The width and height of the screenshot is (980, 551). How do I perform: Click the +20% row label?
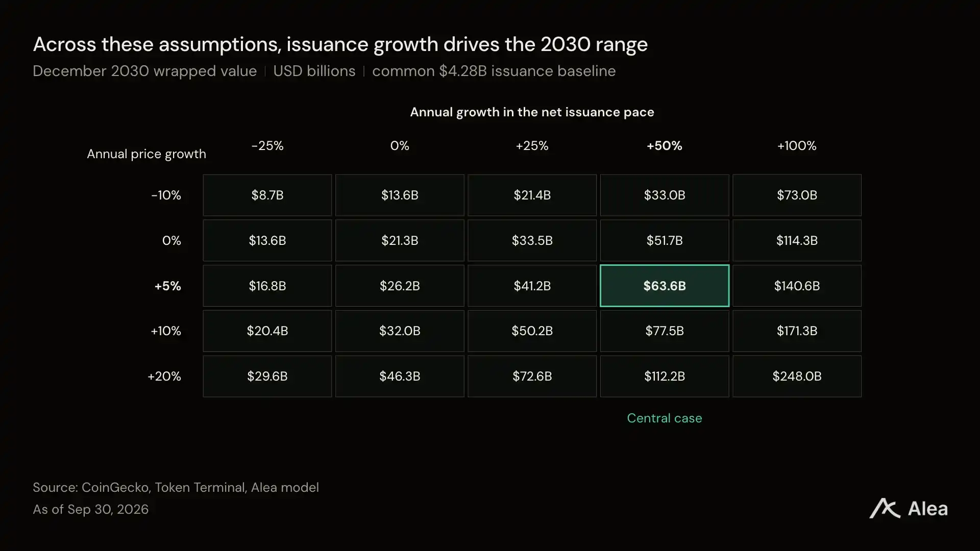164,377
